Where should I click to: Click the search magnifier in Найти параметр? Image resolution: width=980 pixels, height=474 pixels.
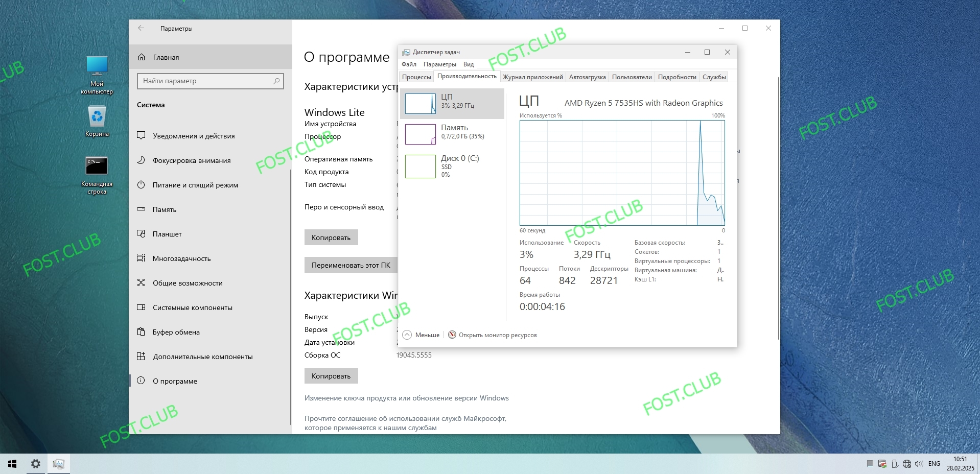tap(276, 81)
